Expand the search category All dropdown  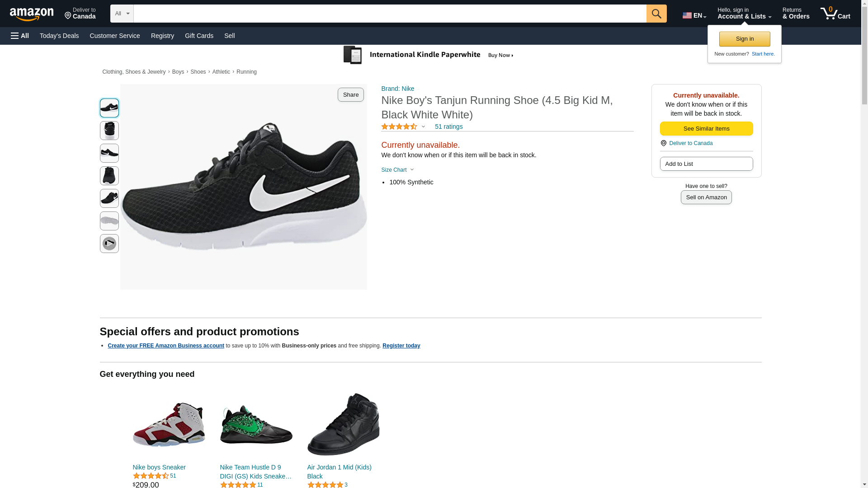(122, 14)
